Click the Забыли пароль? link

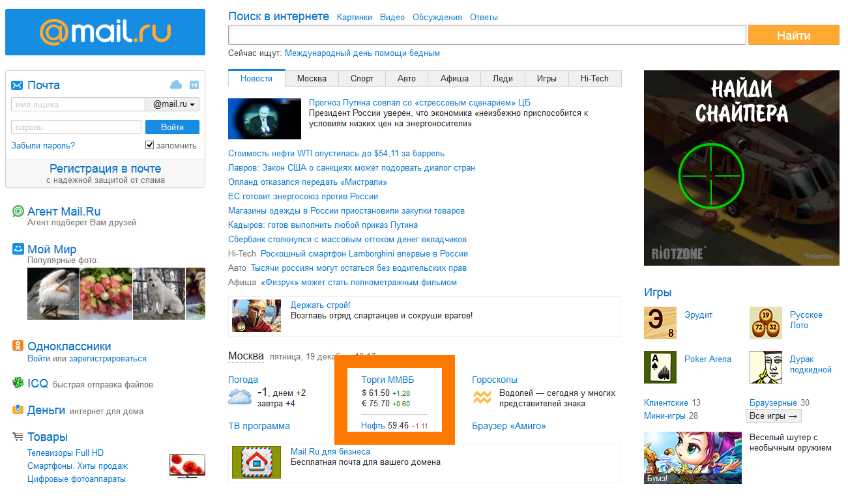click(43, 145)
